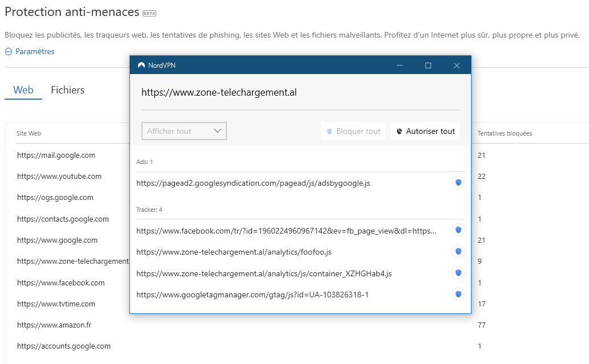Click blocked count 22 for youtube.com
The width and height of the screenshot is (589, 364).
[x=482, y=177]
